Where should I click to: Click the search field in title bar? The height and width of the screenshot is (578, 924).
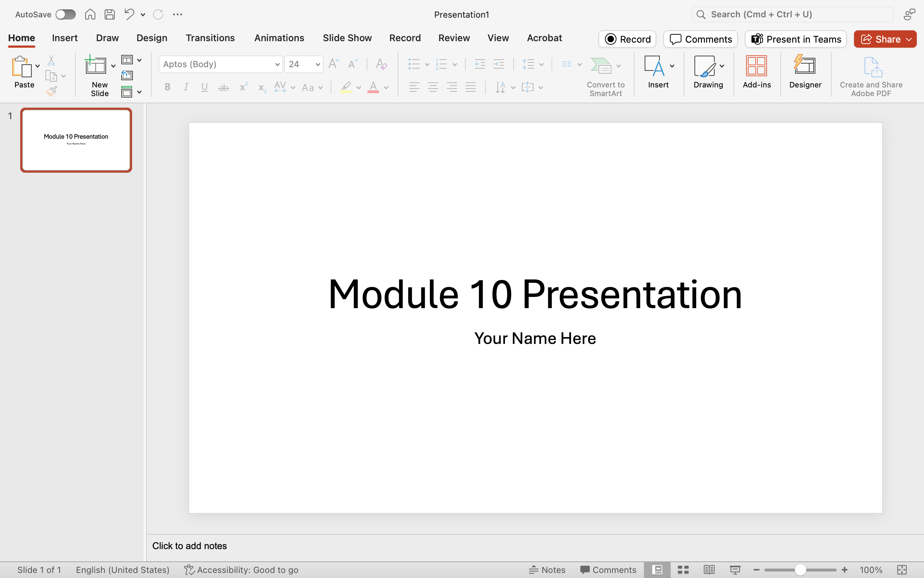(x=792, y=14)
